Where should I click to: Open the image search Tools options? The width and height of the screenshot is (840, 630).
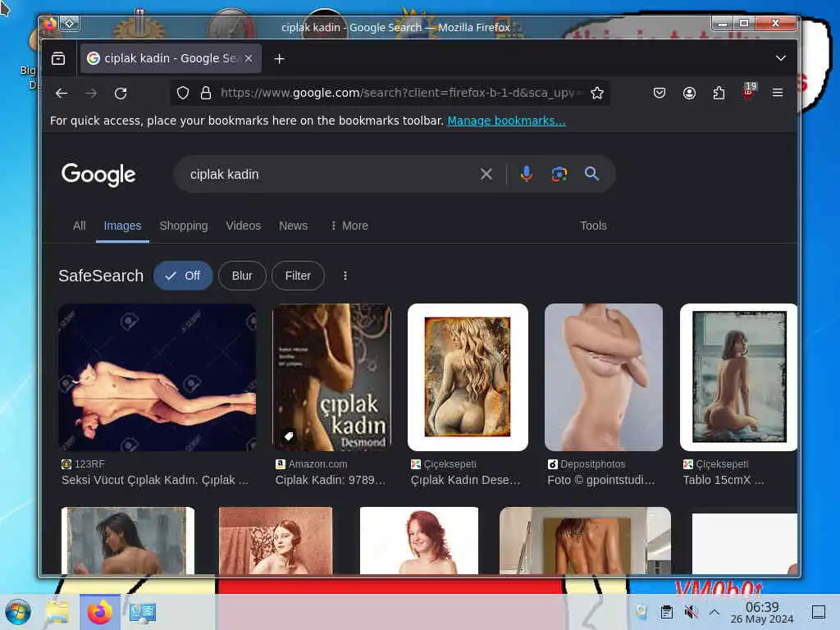[x=593, y=226]
